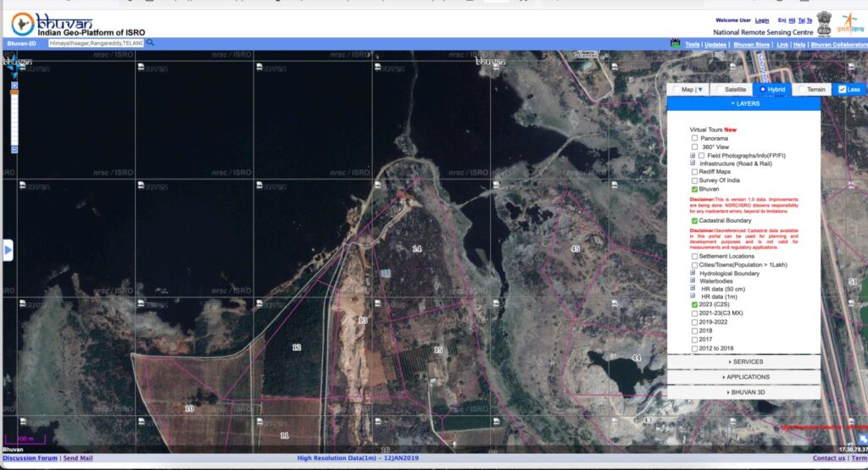
Task: Click the pan compass arrows control
Action: (14, 68)
